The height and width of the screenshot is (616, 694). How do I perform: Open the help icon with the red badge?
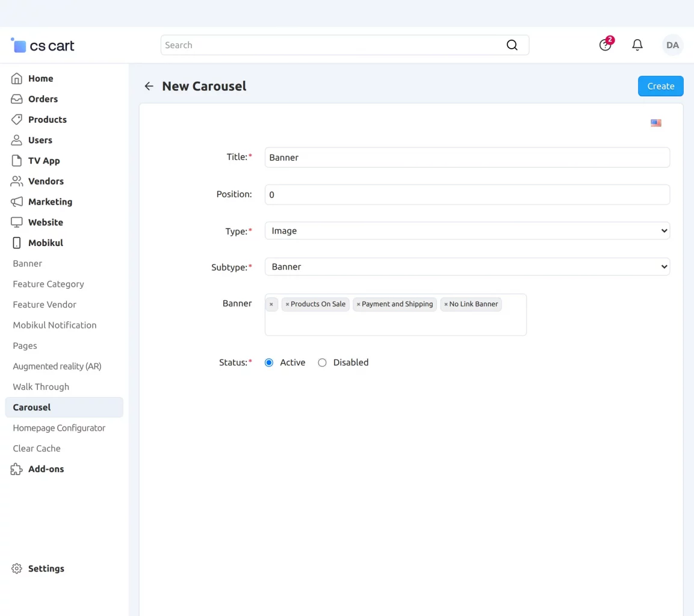[605, 45]
